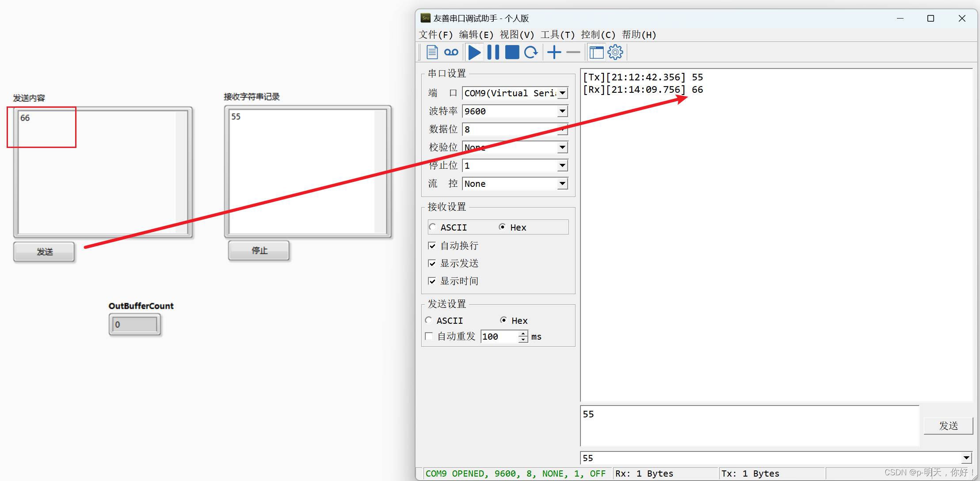Select ASCII in receive settings
The width and height of the screenshot is (980, 481).
(x=432, y=227)
